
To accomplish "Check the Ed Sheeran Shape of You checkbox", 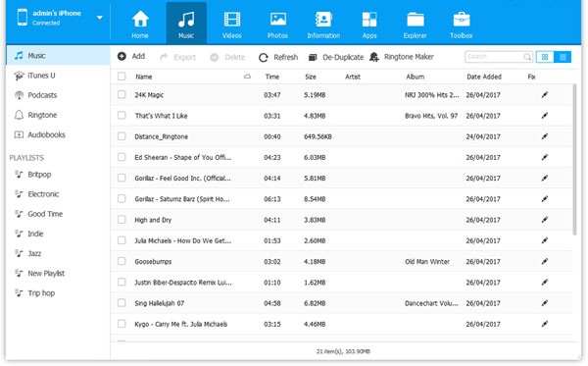I will point(122,157).
